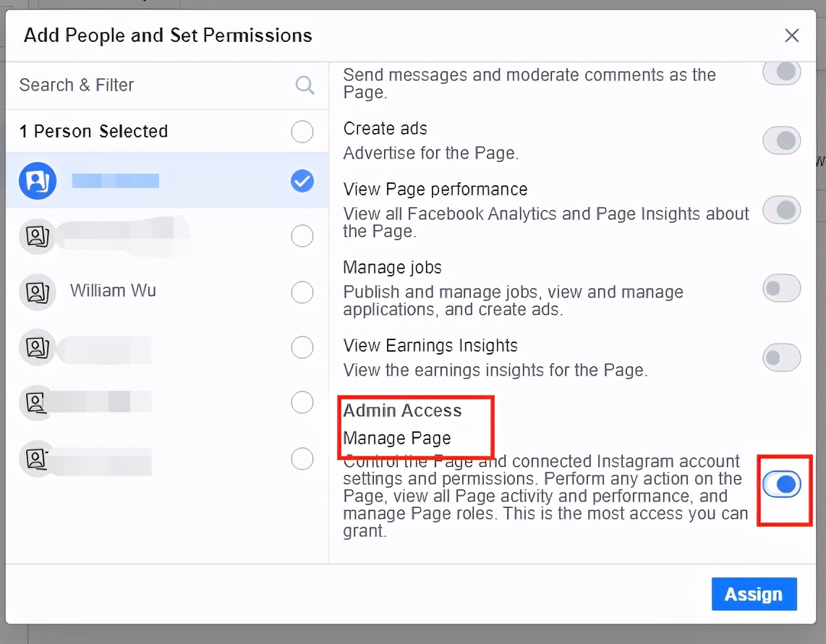Enable the Manage jobs toggle

point(782,289)
